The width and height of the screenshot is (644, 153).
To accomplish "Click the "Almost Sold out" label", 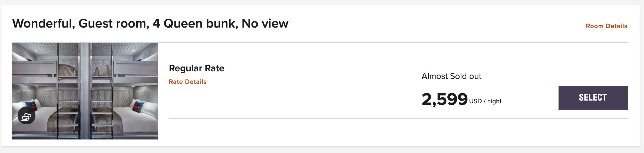I will pyautogui.click(x=451, y=76).
